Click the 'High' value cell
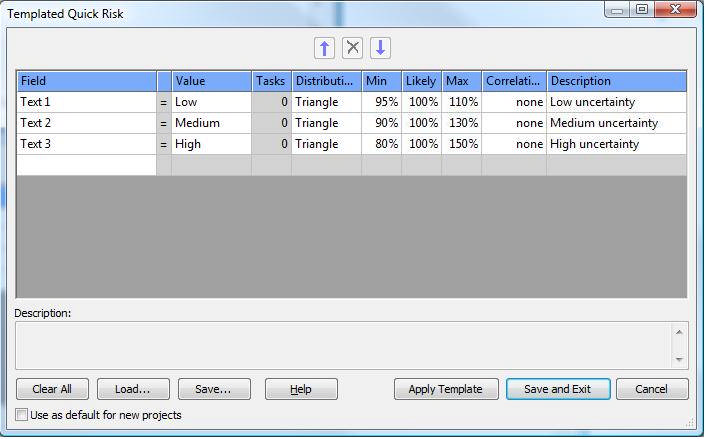This screenshot has height=439, width=706. coord(211,144)
